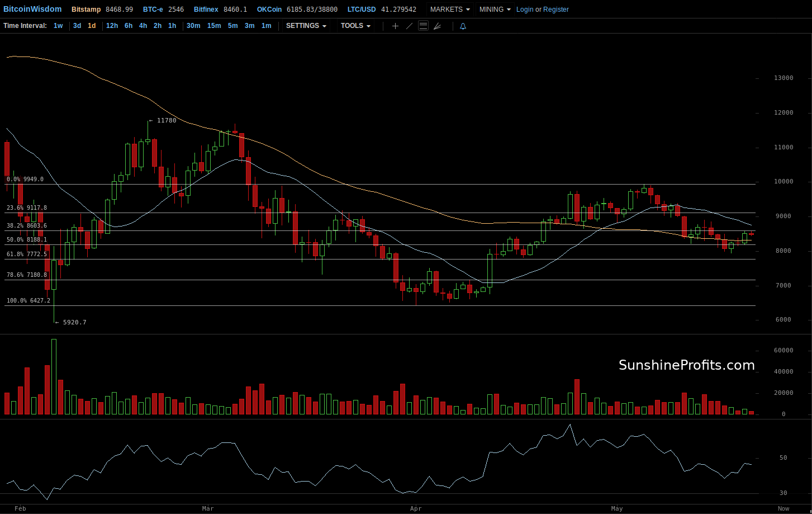The height and width of the screenshot is (514, 812).
Task: Open the Bitfinex market price
Action: coord(221,10)
